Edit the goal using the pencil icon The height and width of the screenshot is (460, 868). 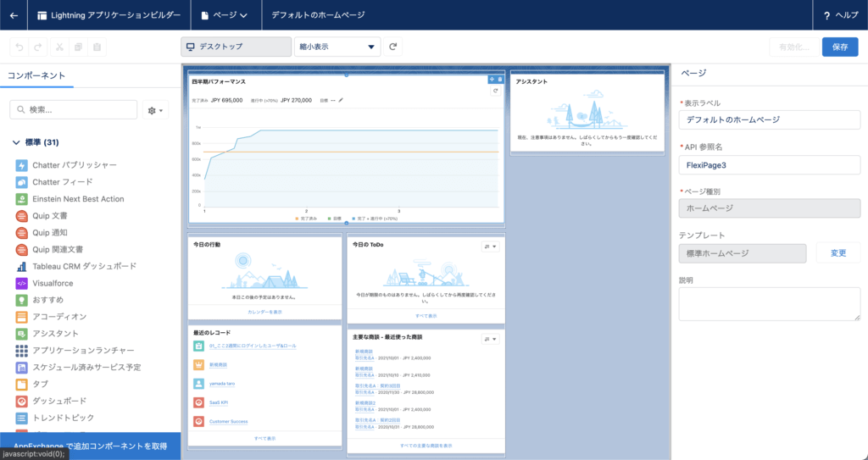pyautogui.click(x=341, y=100)
